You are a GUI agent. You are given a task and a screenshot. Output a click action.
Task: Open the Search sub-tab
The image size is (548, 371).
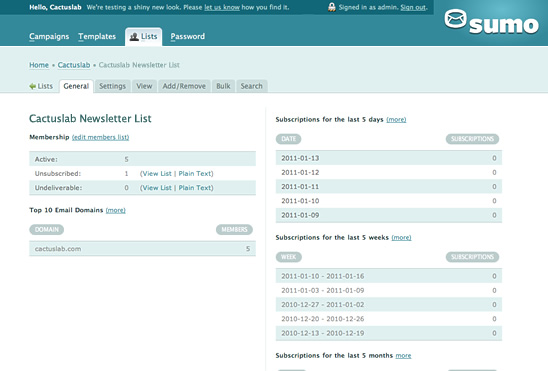[x=251, y=86]
